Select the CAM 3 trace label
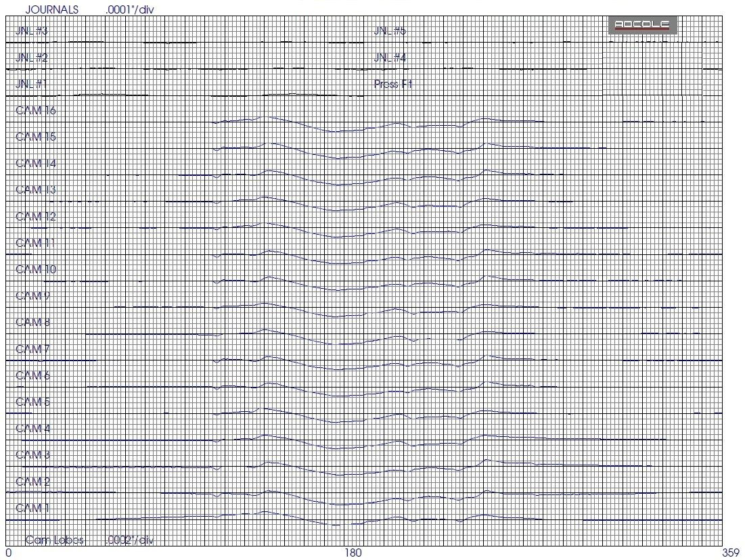This screenshot has width=745, height=560. pyautogui.click(x=32, y=455)
